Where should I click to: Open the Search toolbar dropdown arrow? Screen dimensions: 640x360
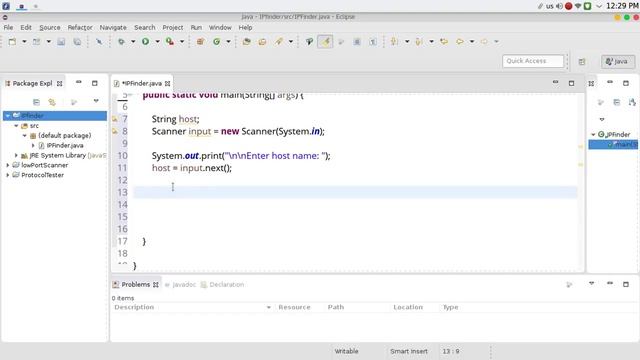tap(291, 42)
